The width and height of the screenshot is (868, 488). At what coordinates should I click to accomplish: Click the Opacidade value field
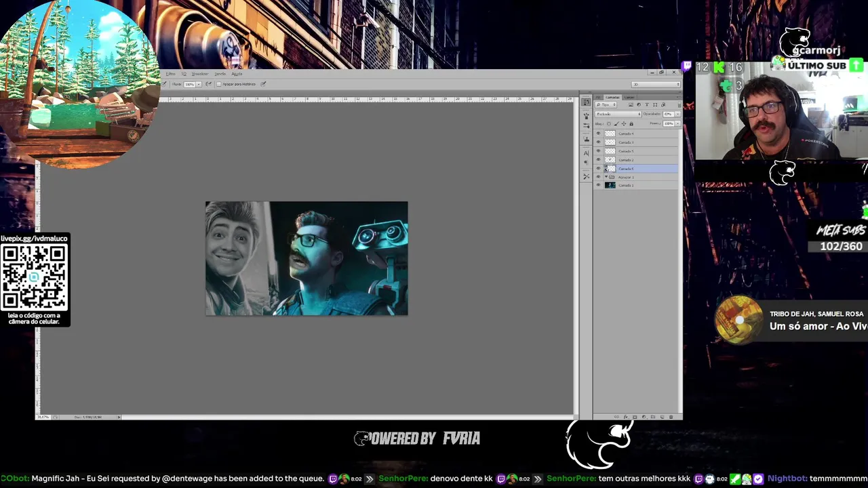(x=669, y=114)
